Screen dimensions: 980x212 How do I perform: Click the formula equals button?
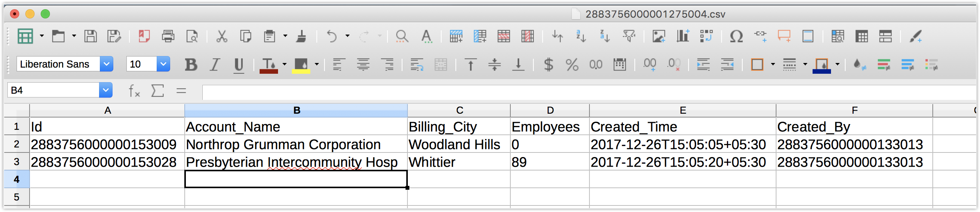click(x=181, y=91)
